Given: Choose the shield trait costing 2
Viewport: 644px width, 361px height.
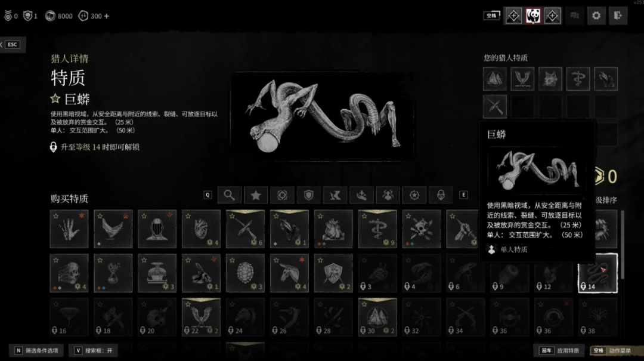Looking at the screenshot, I should point(333,273).
